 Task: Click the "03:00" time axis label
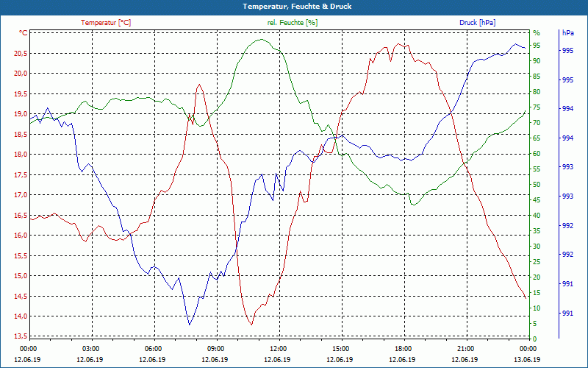pyautogui.click(x=90, y=349)
